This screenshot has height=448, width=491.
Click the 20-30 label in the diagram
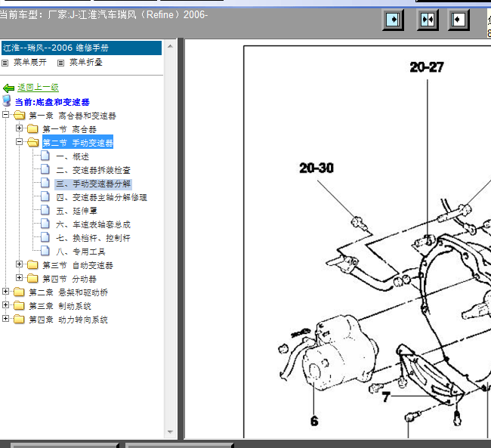pyautogui.click(x=317, y=168)
